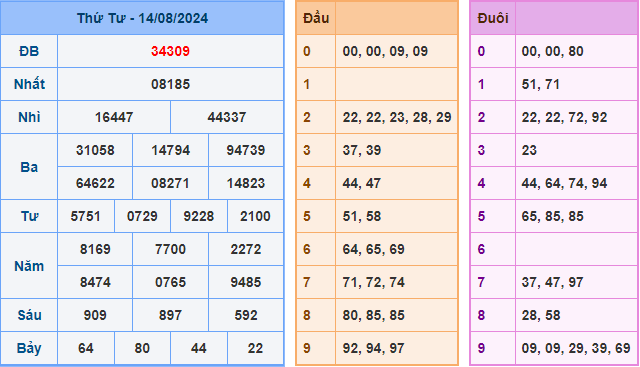Click the Ba number 64622
This screenshot has height=367, width=640.
click(x=95, y=183)
